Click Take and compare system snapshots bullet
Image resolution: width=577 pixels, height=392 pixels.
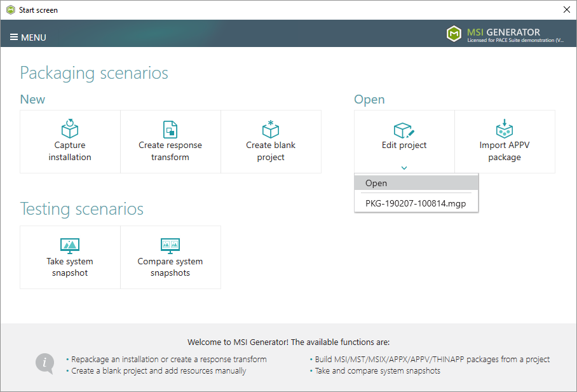pos(377,370)
